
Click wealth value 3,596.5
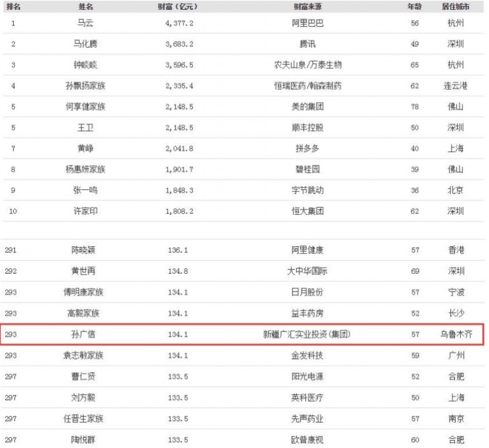(x=180, y=65)
